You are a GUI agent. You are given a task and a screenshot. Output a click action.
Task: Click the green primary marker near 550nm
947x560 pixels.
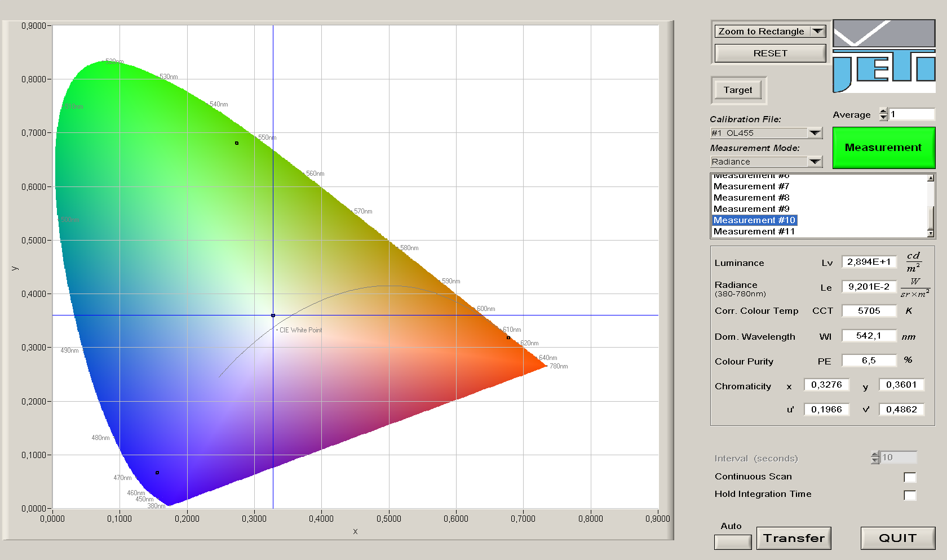(237, 143)
